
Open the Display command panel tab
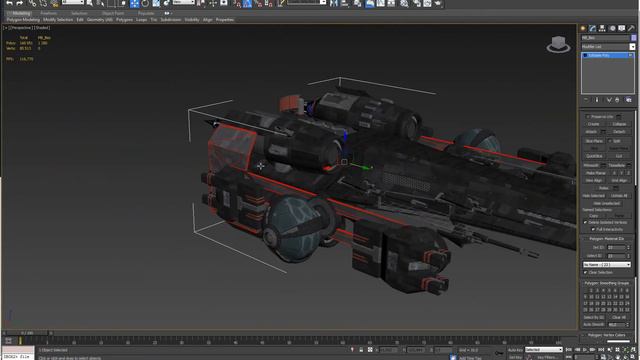click(622, 28)
